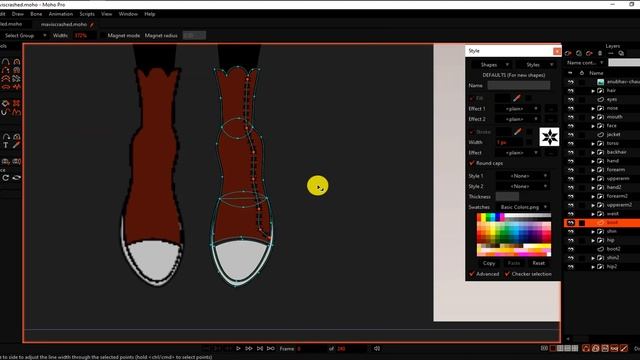Screen dimensions: 640x360
Task: Toggle the Round caps checkbox
Action: click(472, 163)
